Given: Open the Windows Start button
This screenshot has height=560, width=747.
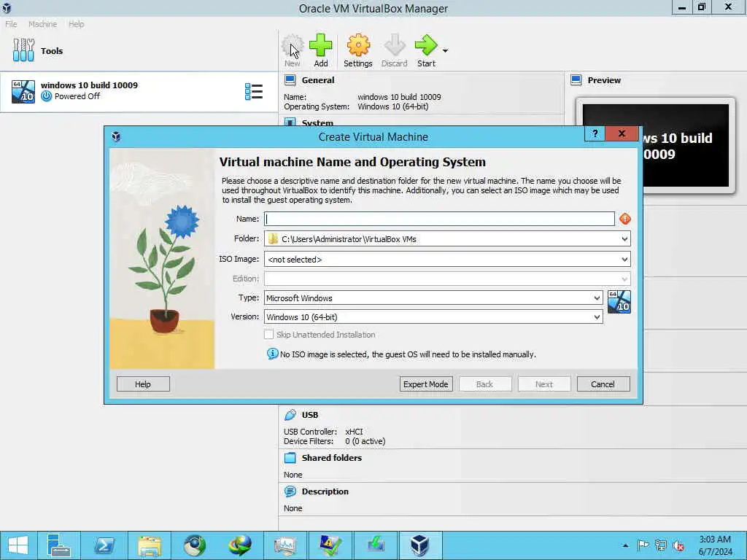Looking at the screenshot, I should pyautogui.click(x=18, y=545).
